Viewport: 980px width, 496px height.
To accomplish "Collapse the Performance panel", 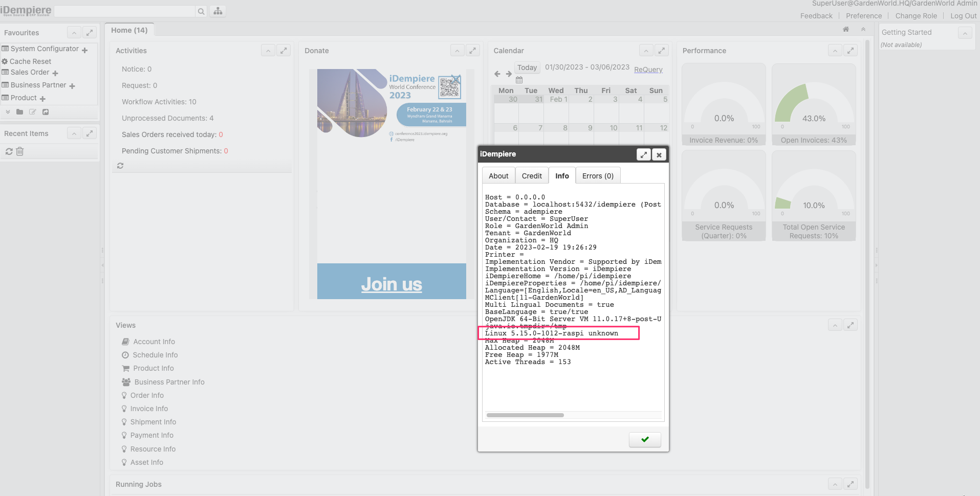I will click(x=835, y=50).
